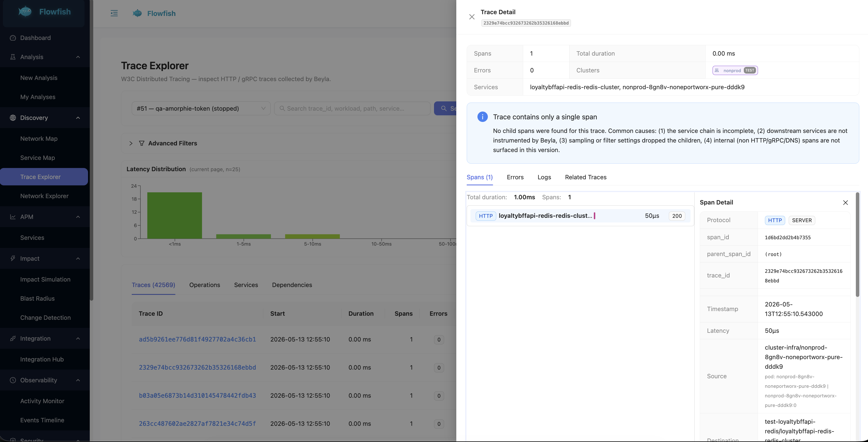Image resolution: width=868 pixels, height=442 pixels.
Task: Click the nonprod cluster icon in tag
Action: [717, 70]
